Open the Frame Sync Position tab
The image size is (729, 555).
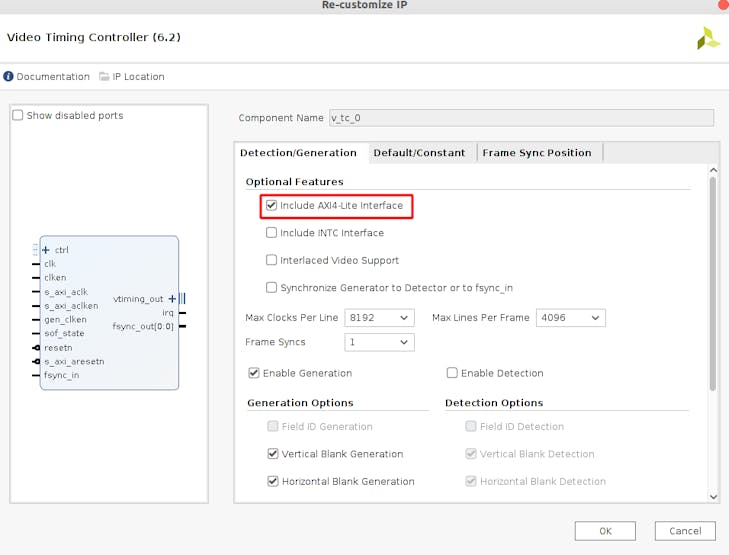click(x=537, y=153)
